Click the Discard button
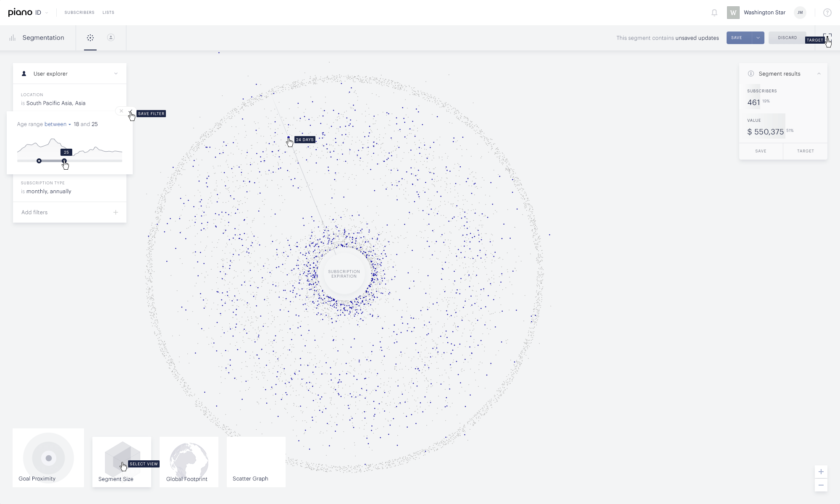Viewport: 840px width, 504px height. click(787, 38)
